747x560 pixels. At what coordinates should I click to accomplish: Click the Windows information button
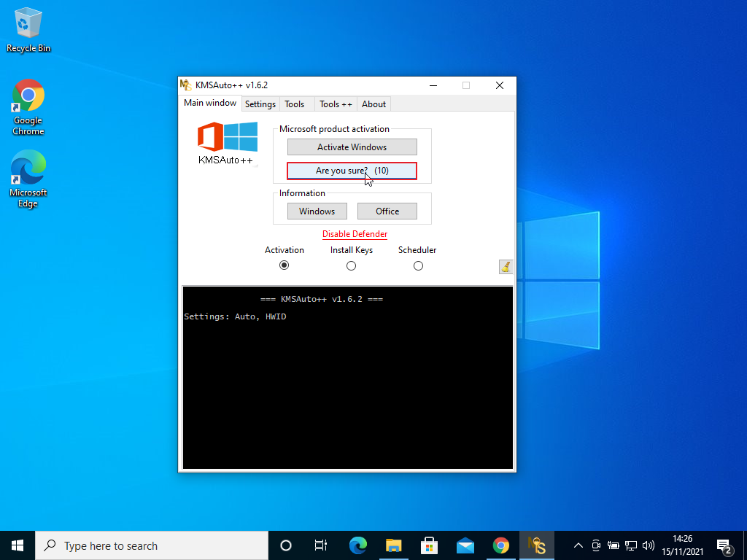pos(317,211)
